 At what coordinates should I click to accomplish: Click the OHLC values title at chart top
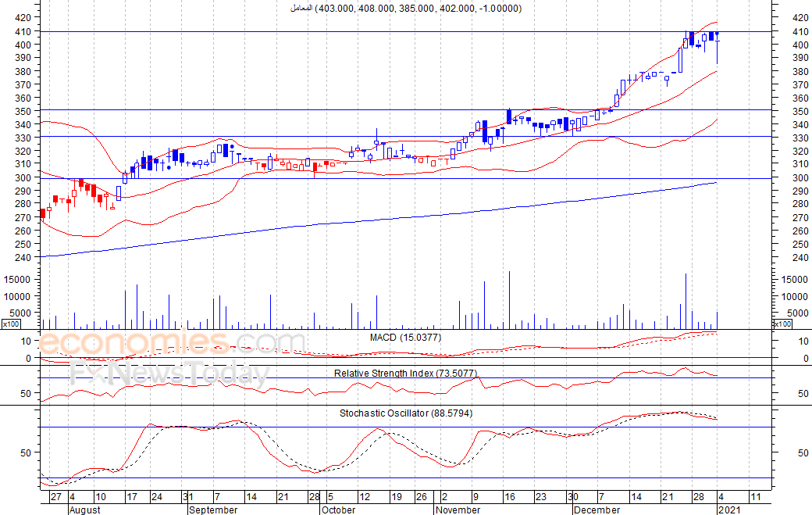pyautogui.click(x=405, y=9)
